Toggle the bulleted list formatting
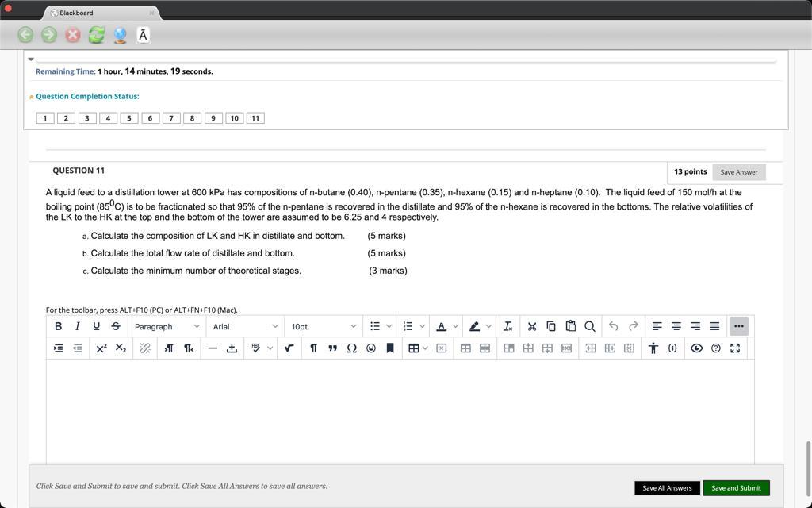The height and width of the screenshot is (508, 812). tap(375, 325)
